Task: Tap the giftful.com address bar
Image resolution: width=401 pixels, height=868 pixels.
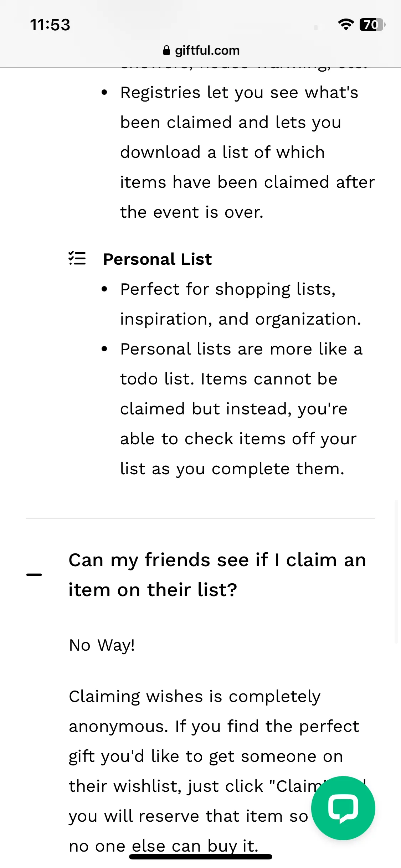Action: point(201,51)
